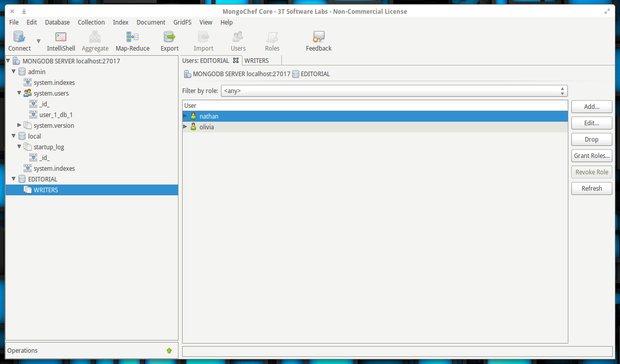
Task: Select the Users: EDITORIAL tab
Action: pyautogui.click(x=206, y=60)
